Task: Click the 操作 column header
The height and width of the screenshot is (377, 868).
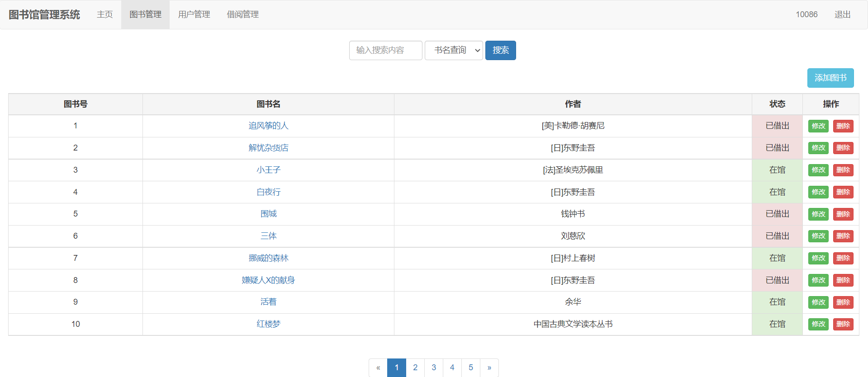Action: (x=831, y=104)
